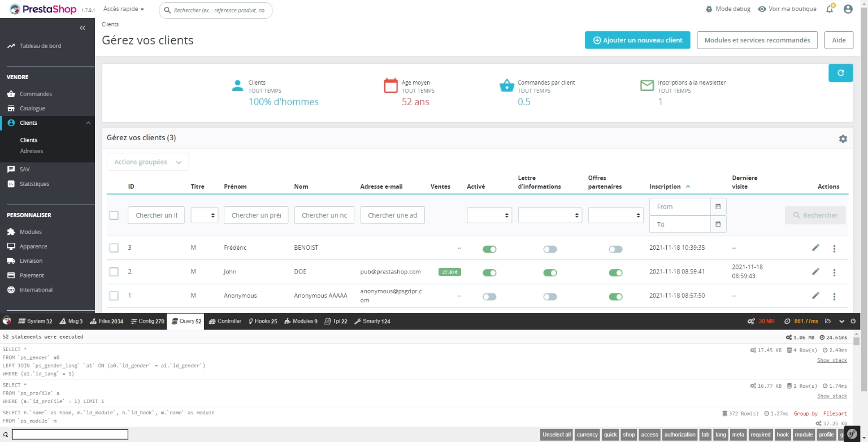Click the refresh KPI button icon
Viewport: 868px width, 442px height.
point(840,73)
